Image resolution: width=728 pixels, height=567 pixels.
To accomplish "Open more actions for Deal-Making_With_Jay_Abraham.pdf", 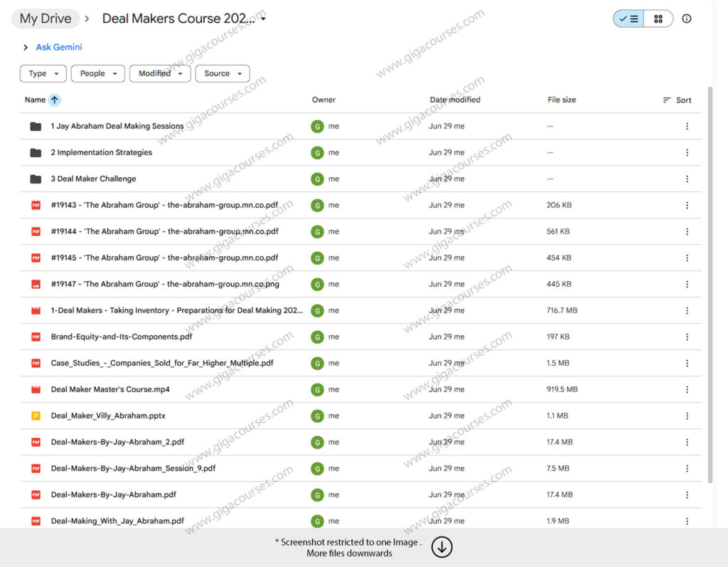I will [x=687, y=521].
